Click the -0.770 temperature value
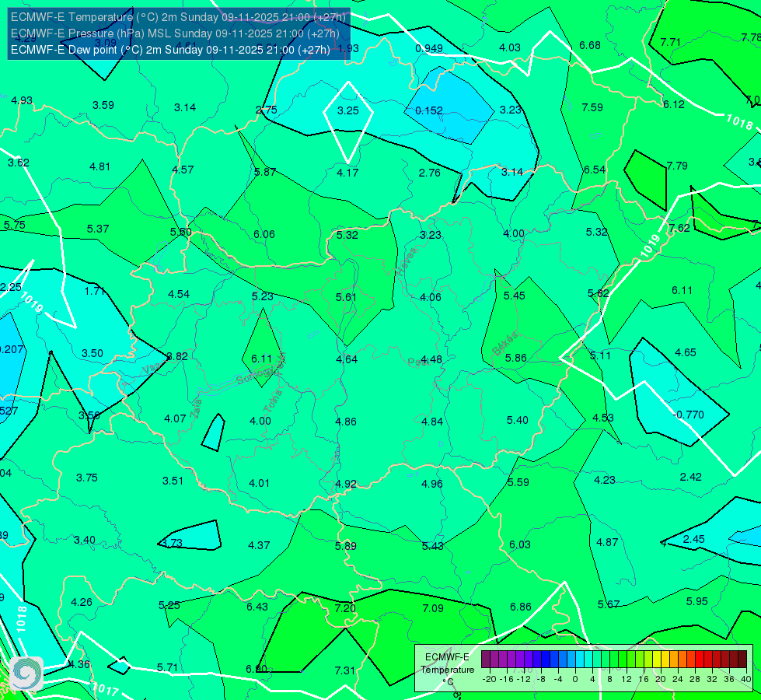The image size is (761, 700). click(688, 415)
